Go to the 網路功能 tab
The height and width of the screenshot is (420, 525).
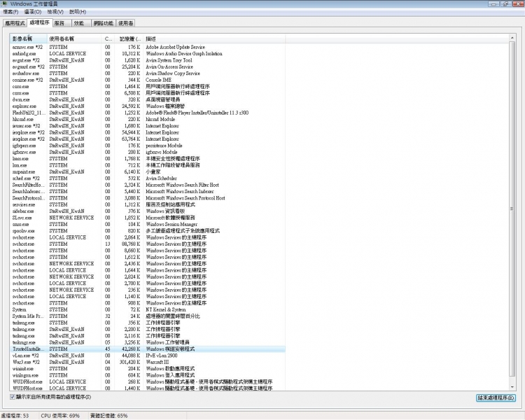pos(102,23)
